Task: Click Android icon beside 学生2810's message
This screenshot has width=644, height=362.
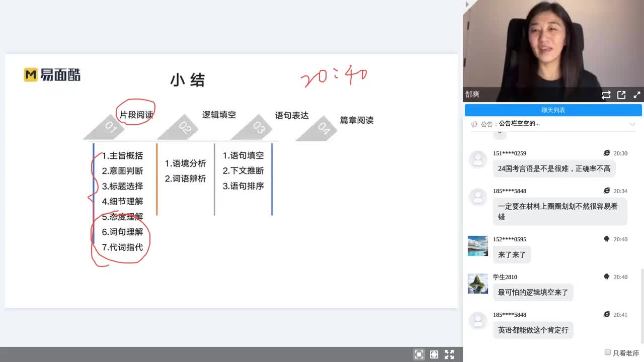Action: (x=606, y=277)
